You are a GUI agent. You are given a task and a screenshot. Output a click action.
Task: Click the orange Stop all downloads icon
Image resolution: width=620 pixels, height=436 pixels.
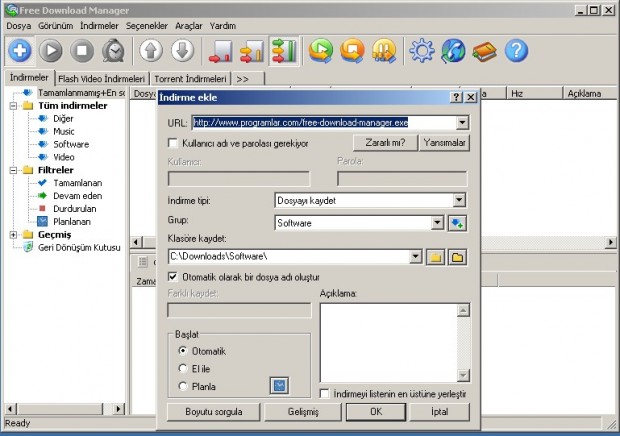[x=352, y=51]
